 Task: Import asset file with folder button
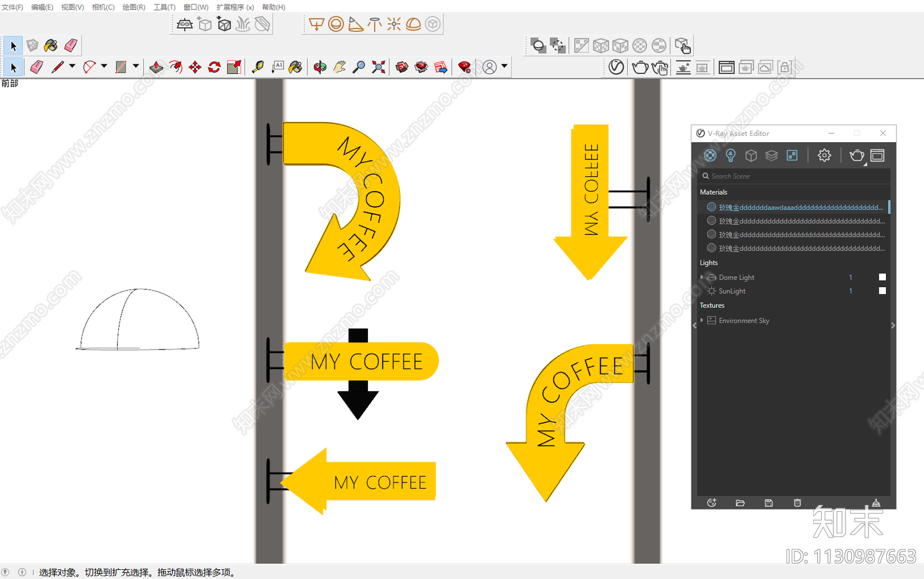(740, 503)
